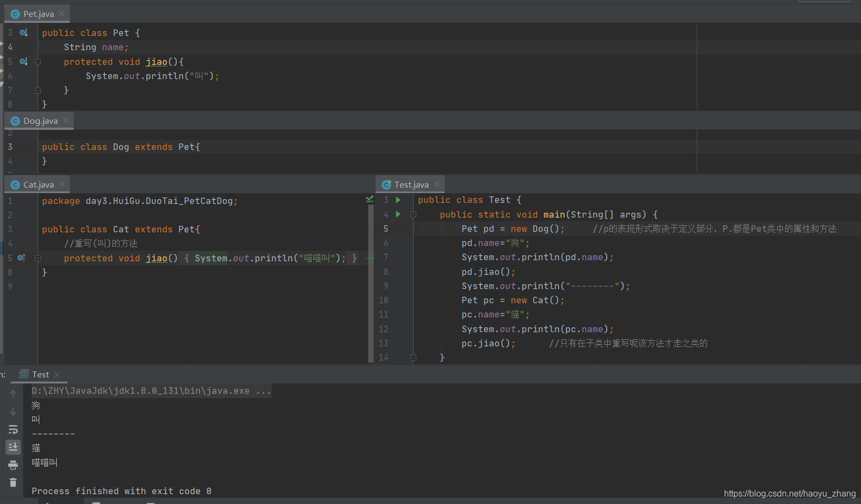Image resolution: width=861 pixels, height=504 pixels.
Task: Click the Test run configuration icon in console tab
Action: [x=24, y=375]
